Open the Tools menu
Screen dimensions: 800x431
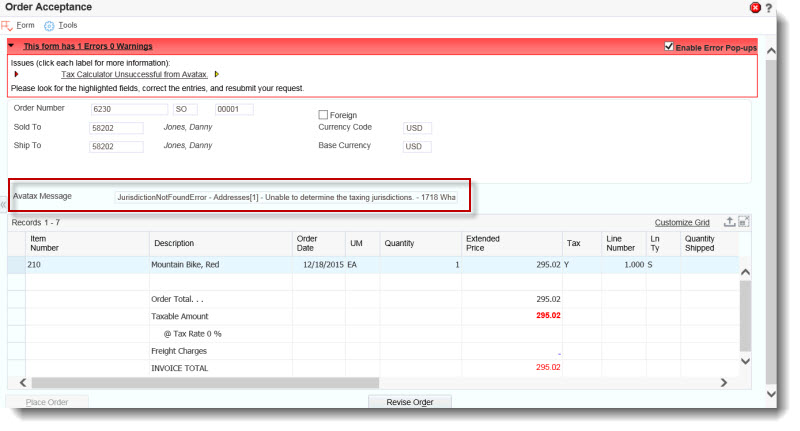pyautogui.click(x=67, y=25)
